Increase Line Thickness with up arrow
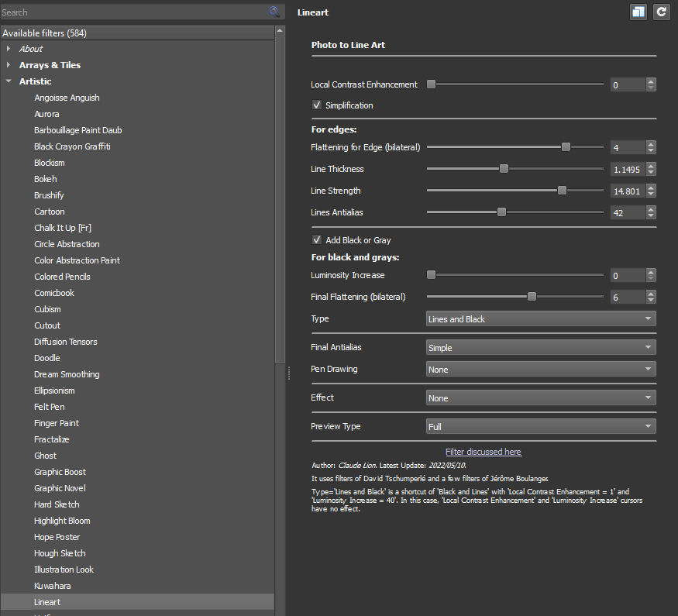The image size is (678, 616). [x=651, y=166]
